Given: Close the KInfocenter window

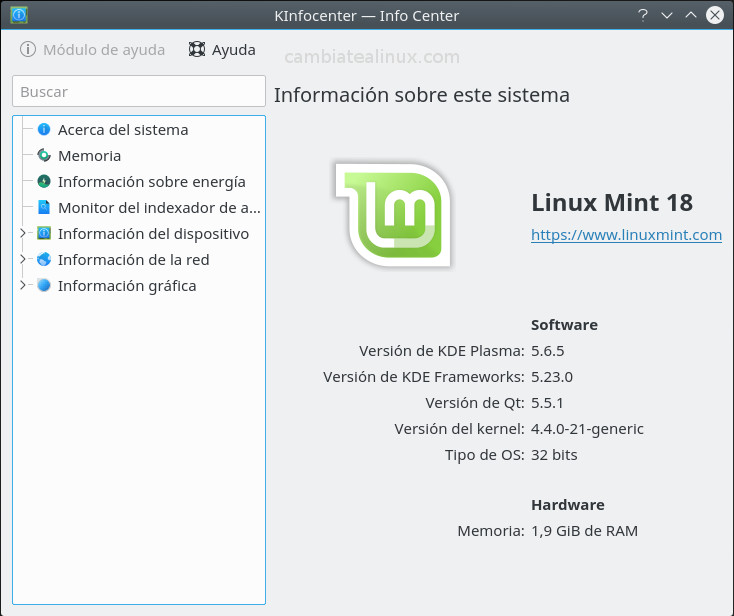Looking at the screenshot, I should pyautogui.click(x=715, y=15).
